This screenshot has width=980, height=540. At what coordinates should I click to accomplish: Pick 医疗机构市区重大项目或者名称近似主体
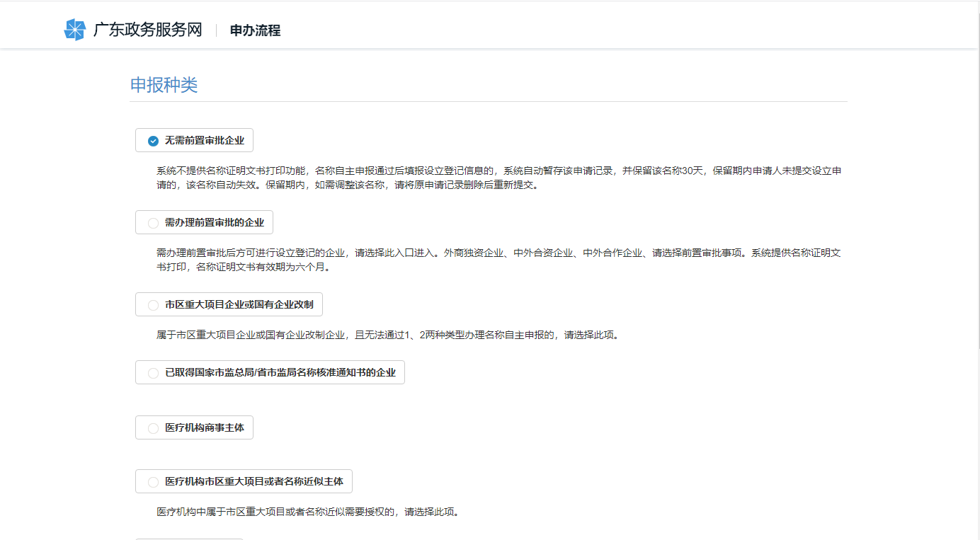coord(243,481)
